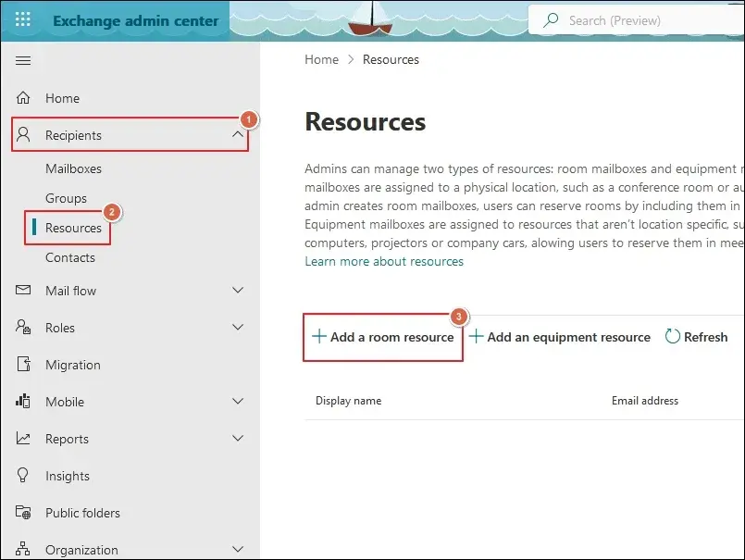
Task: Open Contacts under Recipients
Action: [69, 257]
